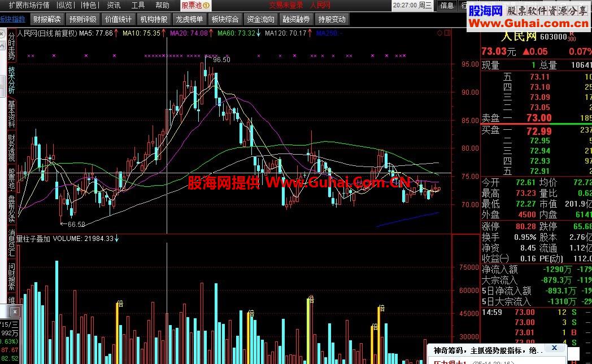Close the floating data tooltip window
Viewport: 592px width, 364px height.
[15, 312]
